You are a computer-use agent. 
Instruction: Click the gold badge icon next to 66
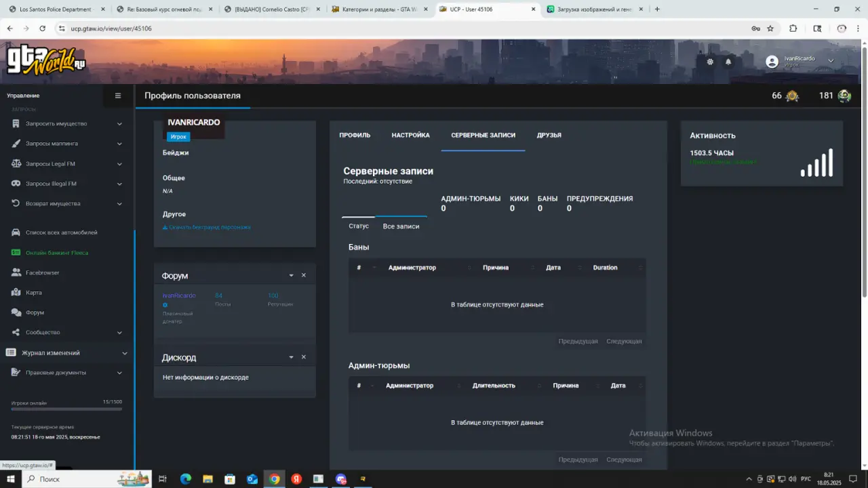point(792,96)
